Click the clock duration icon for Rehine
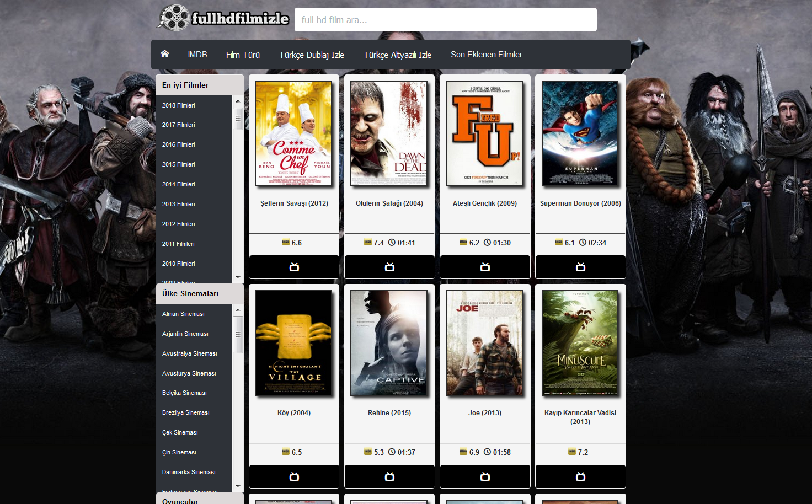Viewport: 812px width, 504px height. click(x=392, y=452)
